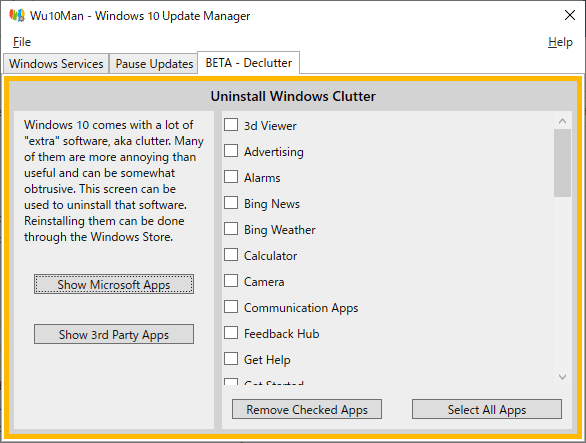586x443 pixels.
Task: Switch to the Pause Updates tab
Action: tap(154, 64)
